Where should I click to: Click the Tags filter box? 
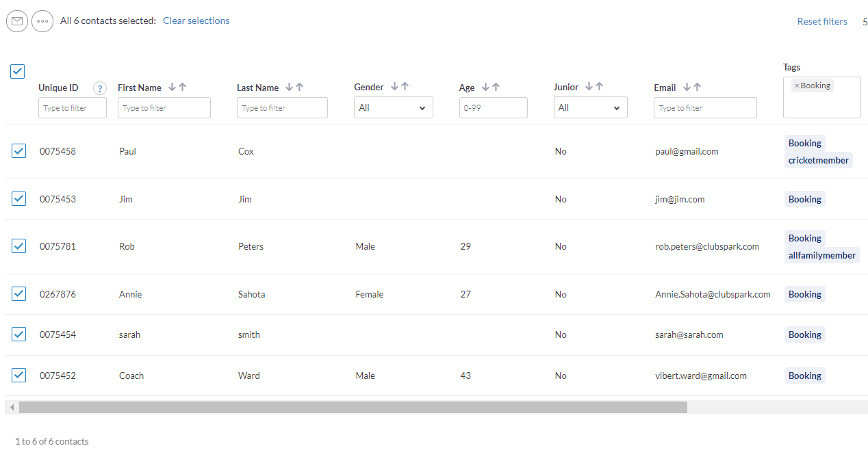[821, 105]
